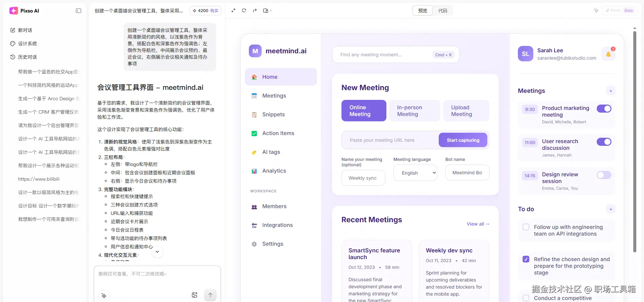The image size is (644, 302).
Task: Click the chat title 创建一个桌面端会议管理工具
Action: 139,11
